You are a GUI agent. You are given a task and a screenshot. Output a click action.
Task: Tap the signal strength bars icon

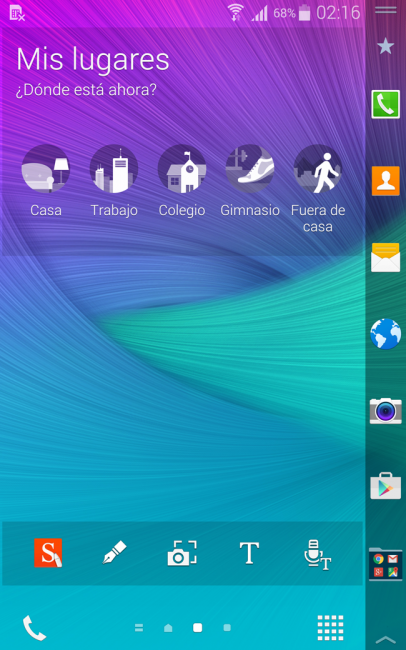(259, 13)
